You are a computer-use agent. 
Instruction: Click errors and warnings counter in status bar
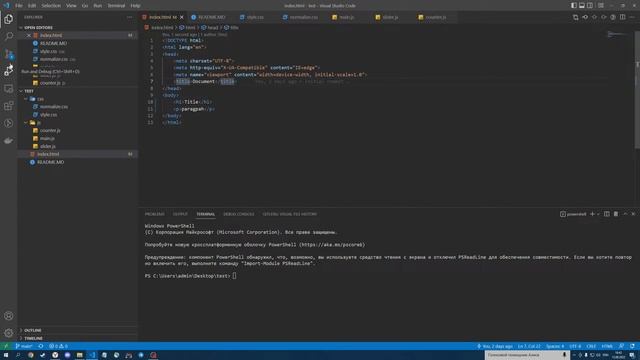click(x=58, y=346)
